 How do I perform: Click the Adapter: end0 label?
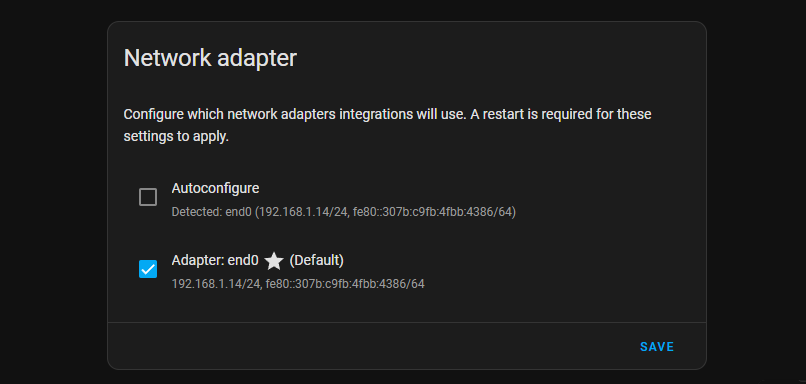(215, 261)
